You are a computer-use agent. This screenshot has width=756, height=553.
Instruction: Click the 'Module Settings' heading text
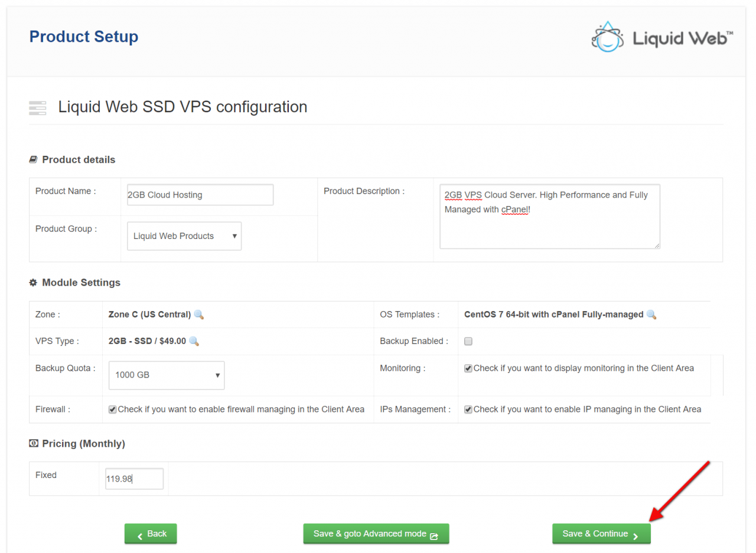point(81,283)
